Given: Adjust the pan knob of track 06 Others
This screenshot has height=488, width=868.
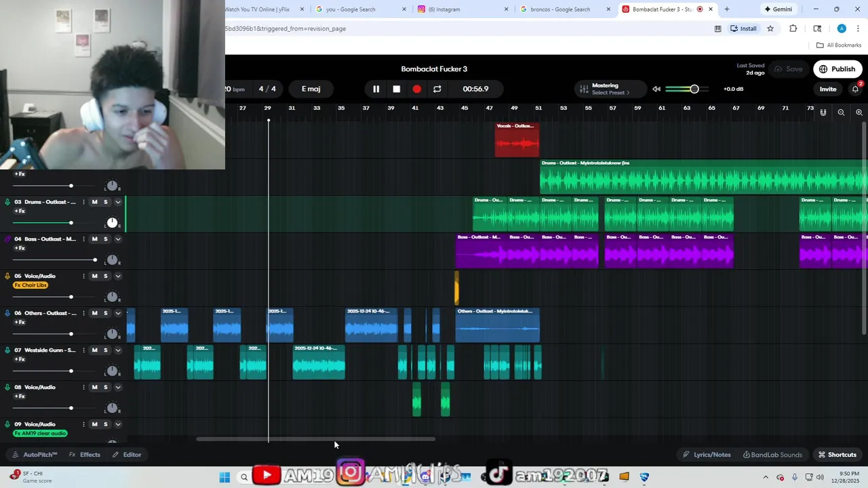Looking at the screenshot, I should (112, 334).
